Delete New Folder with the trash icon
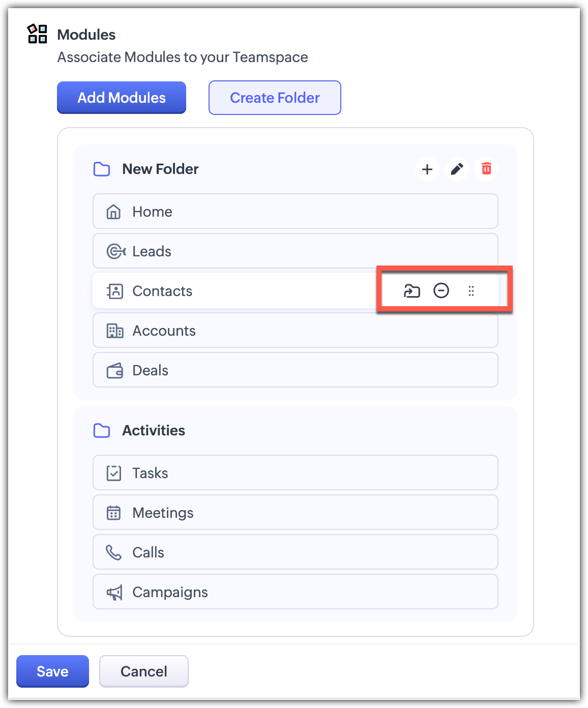 pyautogui.click(x=486, y=169)
